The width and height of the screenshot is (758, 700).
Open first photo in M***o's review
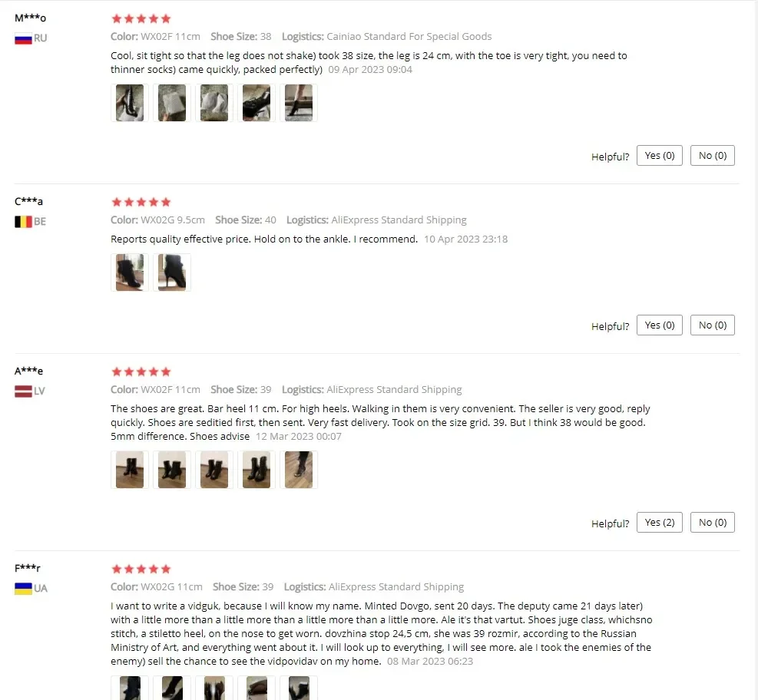point(130,103)
